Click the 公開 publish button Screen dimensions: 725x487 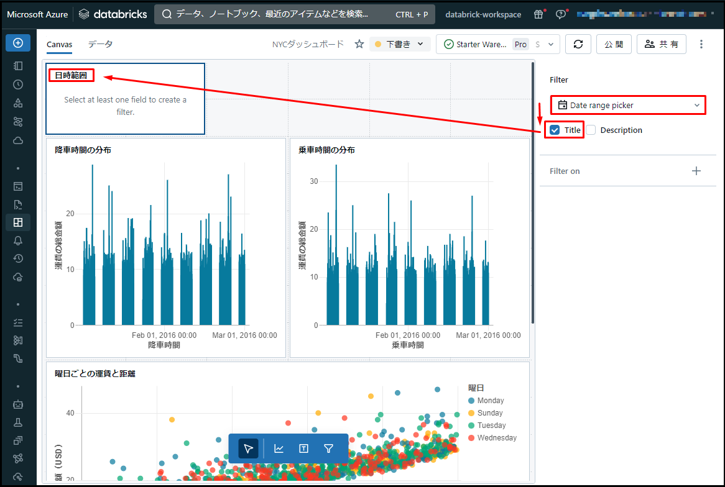(x=613, y=44)
